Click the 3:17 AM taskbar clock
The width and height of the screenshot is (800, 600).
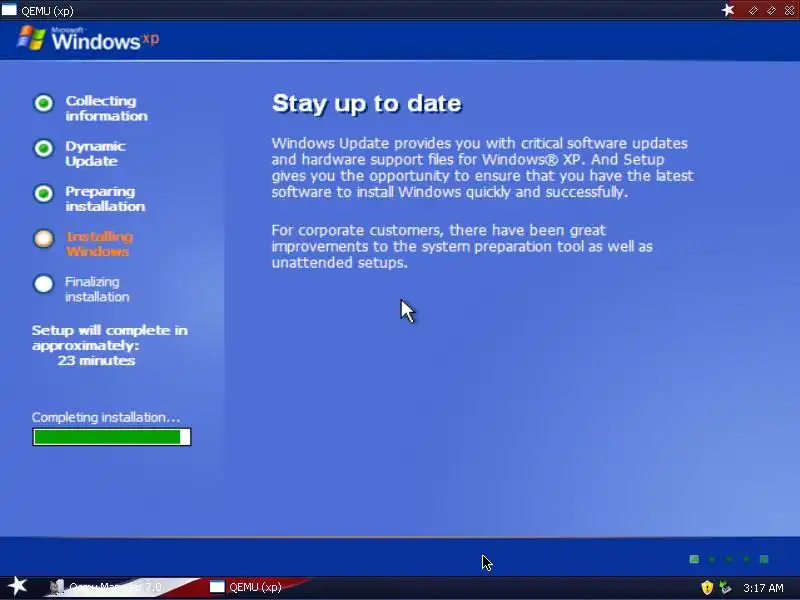tap(763, 588)
